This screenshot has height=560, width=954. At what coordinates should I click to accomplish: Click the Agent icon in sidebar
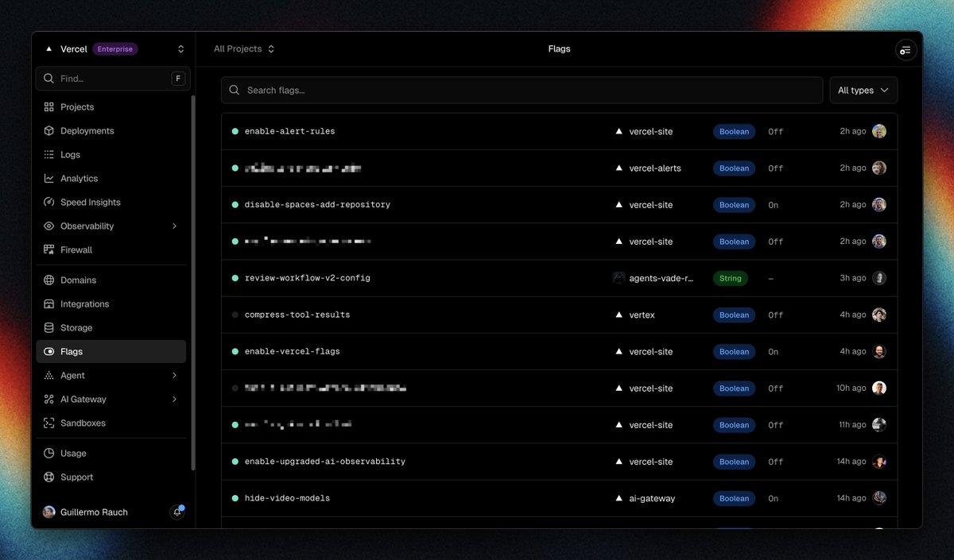[x=48, y=376]
